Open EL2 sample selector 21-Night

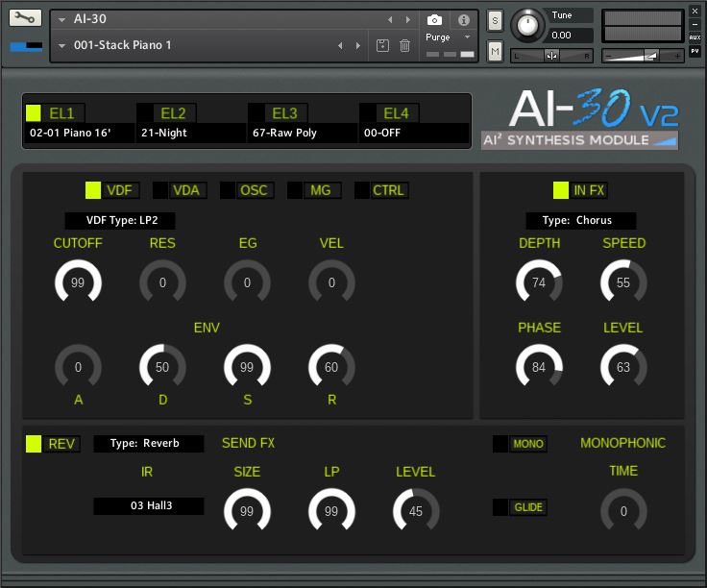tap(191, 133)
